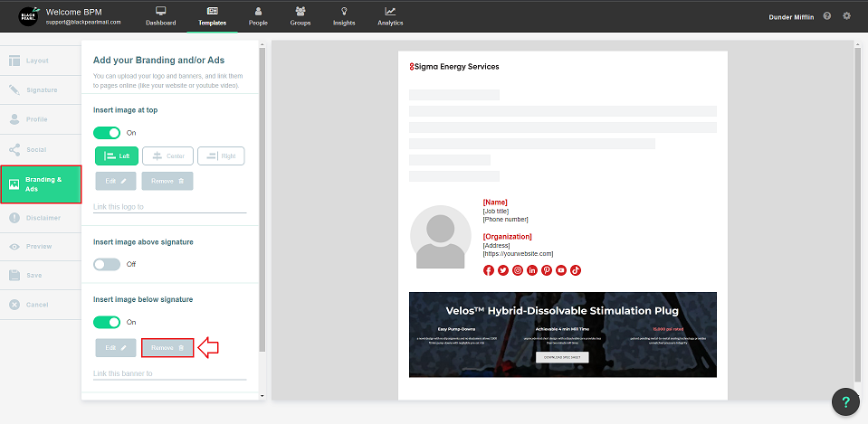Enable Insert image above signature toggle

tap(107, 264)
